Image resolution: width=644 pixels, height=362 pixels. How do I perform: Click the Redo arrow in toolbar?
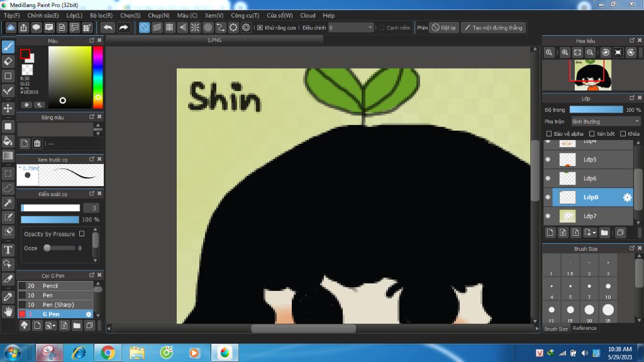pos(123,28)
